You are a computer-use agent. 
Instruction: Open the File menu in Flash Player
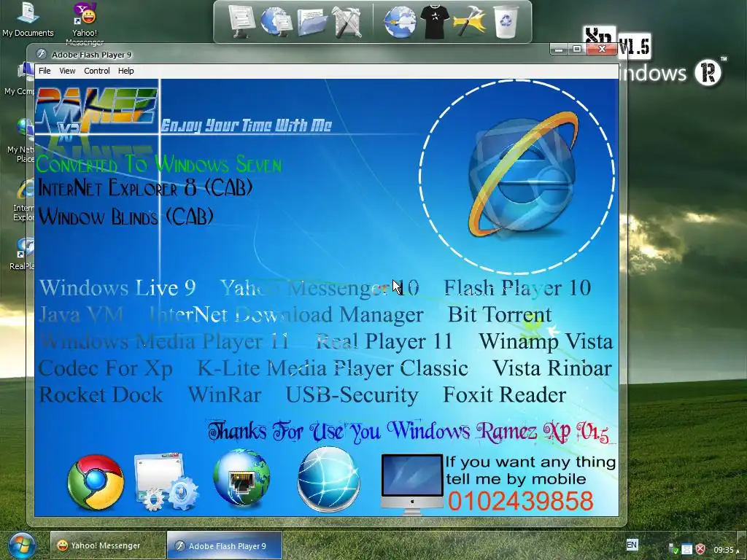(44, 71)
